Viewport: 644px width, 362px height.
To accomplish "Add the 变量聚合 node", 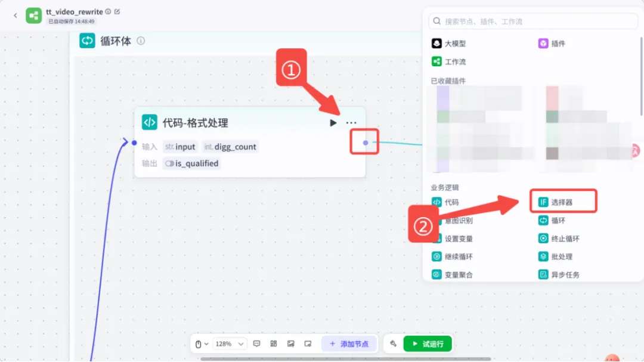I will pos(452,275).
